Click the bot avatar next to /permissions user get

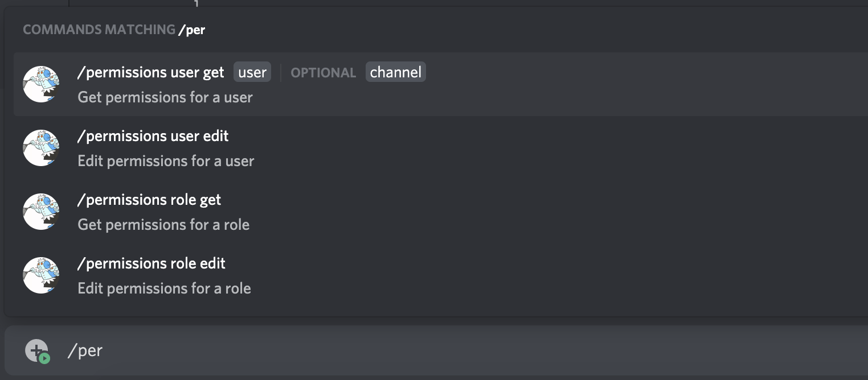(40, 84)
